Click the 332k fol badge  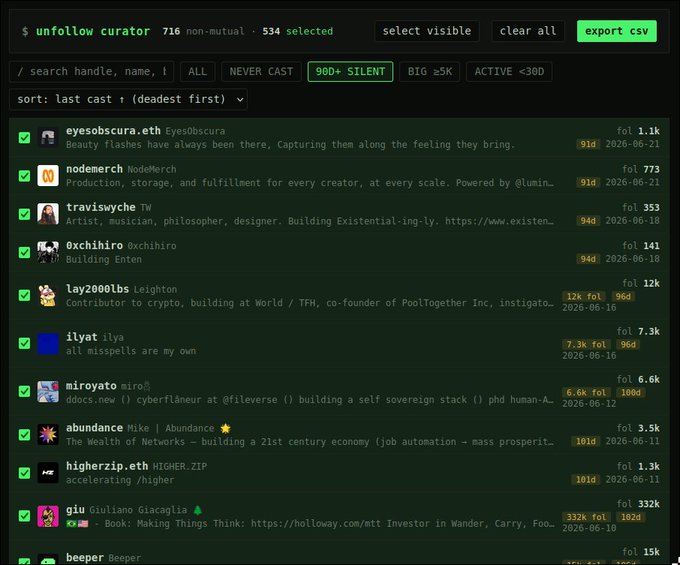click(x=586, y=517)
